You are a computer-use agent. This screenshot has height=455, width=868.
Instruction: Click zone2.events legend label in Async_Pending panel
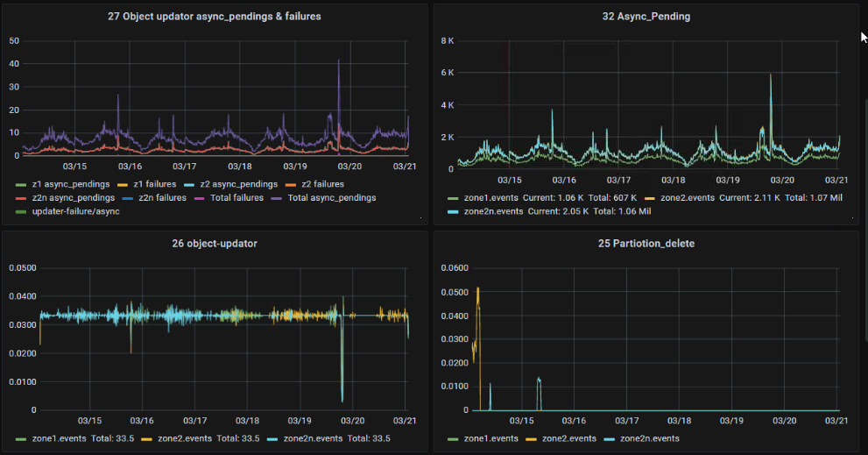click(x=689, y=199)
